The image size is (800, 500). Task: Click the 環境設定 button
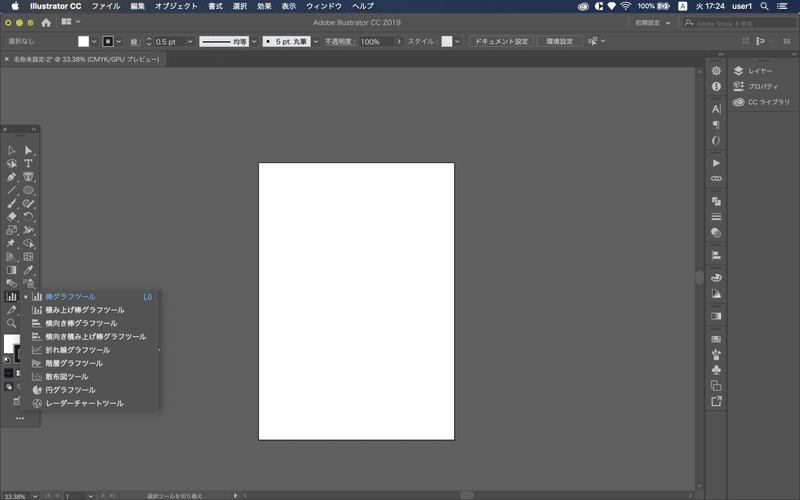click(560, 41)
